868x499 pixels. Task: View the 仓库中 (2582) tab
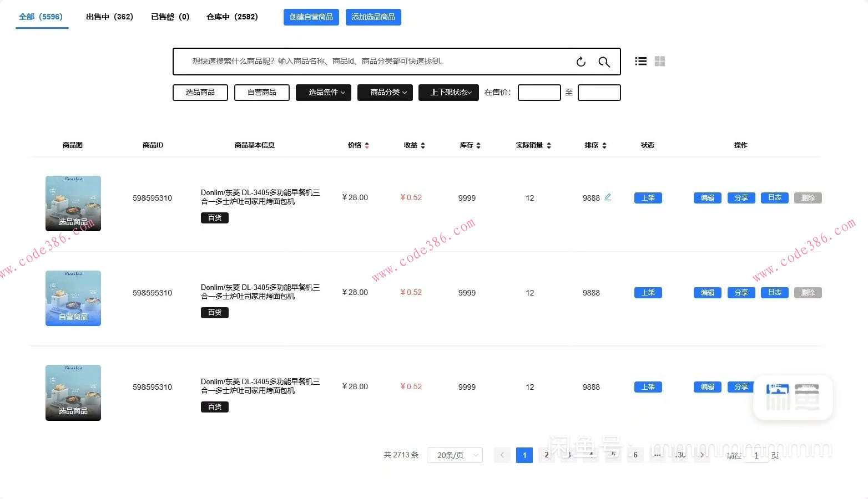(x=232, y=17)
